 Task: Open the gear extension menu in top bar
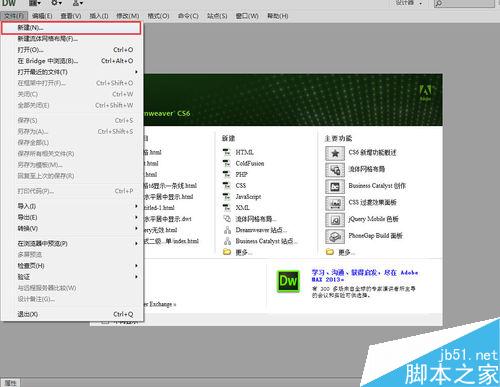56,3
